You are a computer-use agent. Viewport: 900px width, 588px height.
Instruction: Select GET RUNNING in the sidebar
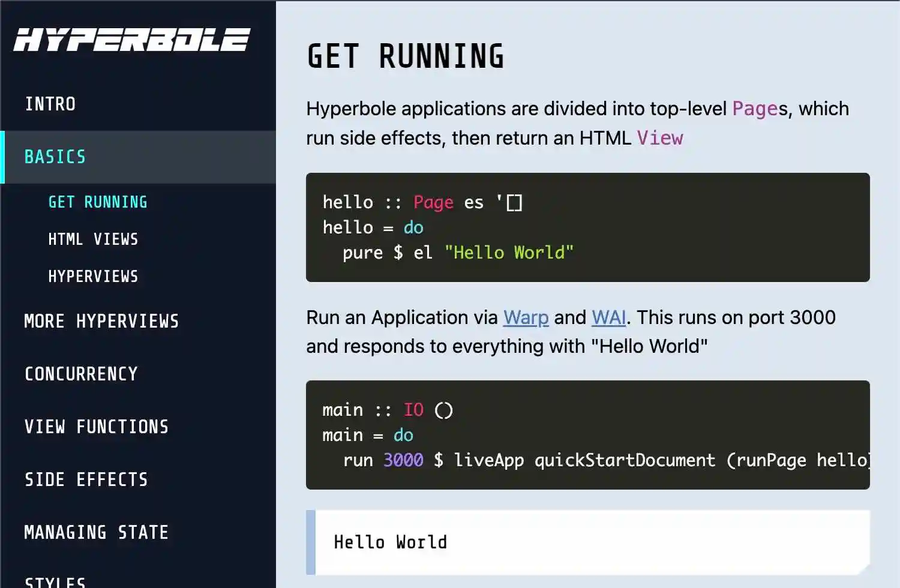(x=97, y=202)
